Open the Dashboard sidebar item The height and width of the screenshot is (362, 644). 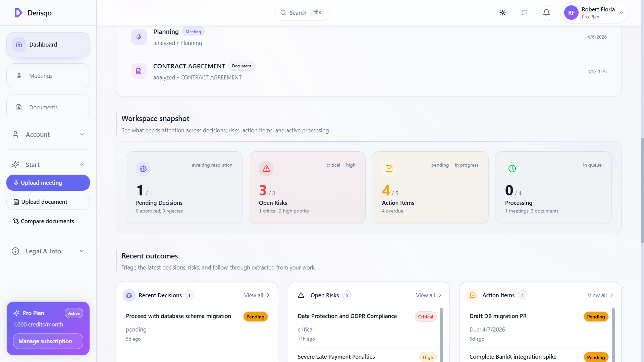(x=48, y=45)
